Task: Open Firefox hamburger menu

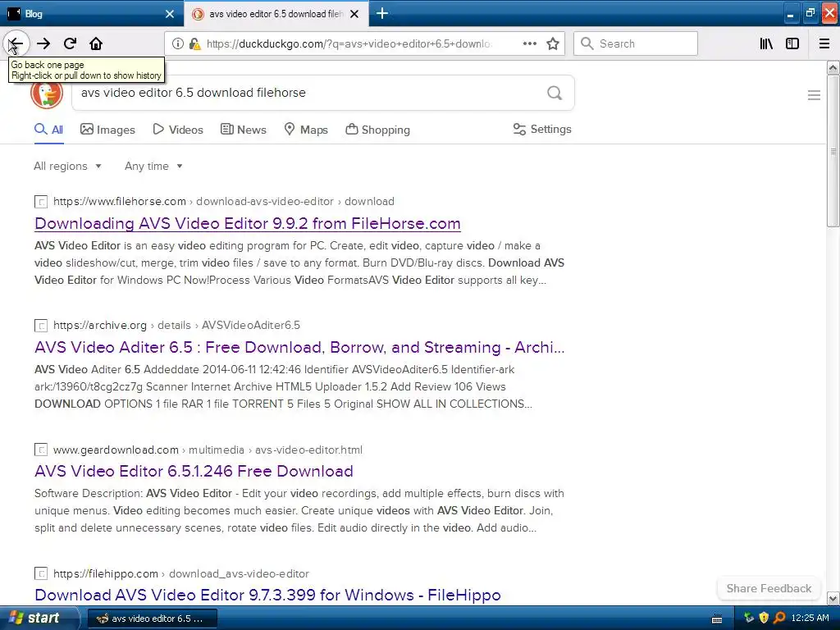Action: coord(824,43)
